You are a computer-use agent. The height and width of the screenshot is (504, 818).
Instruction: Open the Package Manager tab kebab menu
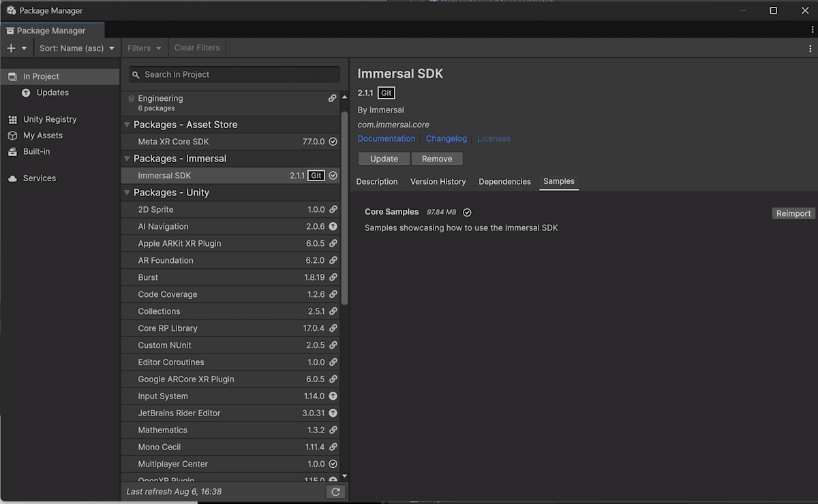click(812, 29)
